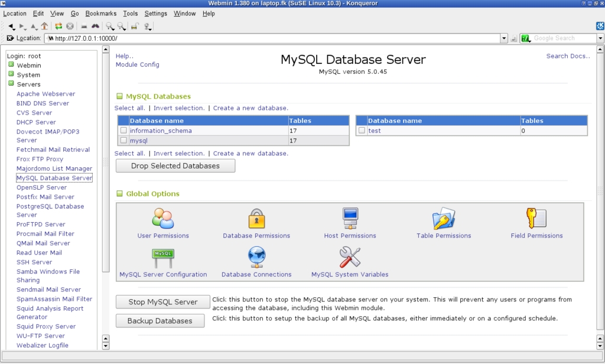Click the Database Connections globe icon

pyautogui.click(x=256, y=257)
